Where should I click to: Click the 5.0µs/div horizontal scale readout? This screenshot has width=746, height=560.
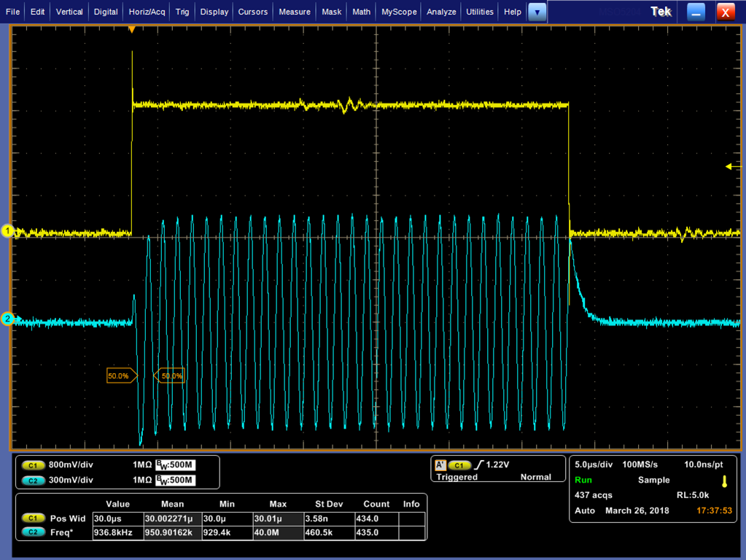point(593,464)
